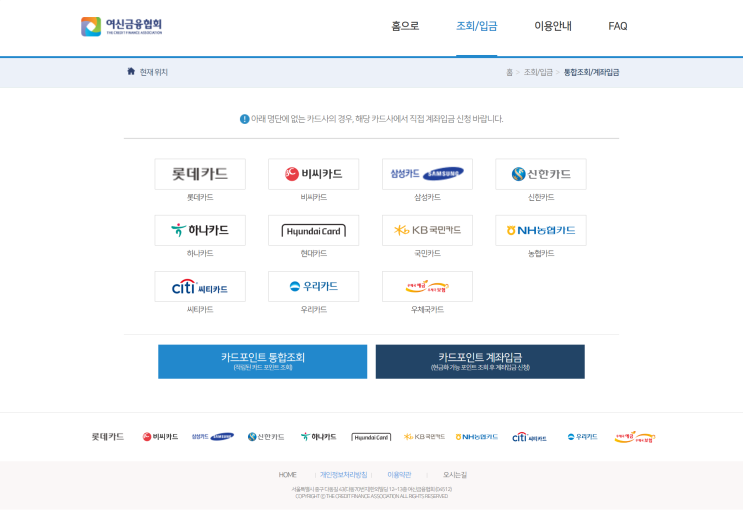The image size is (743, 510).
Task: Open footer banner logo 롯데카드
Action: (x=108, y=437)
